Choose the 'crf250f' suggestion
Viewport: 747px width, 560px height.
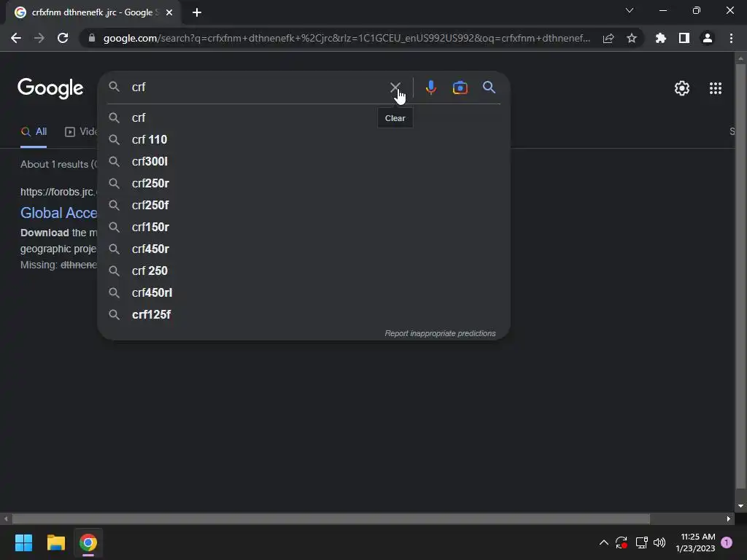[303, 205]
